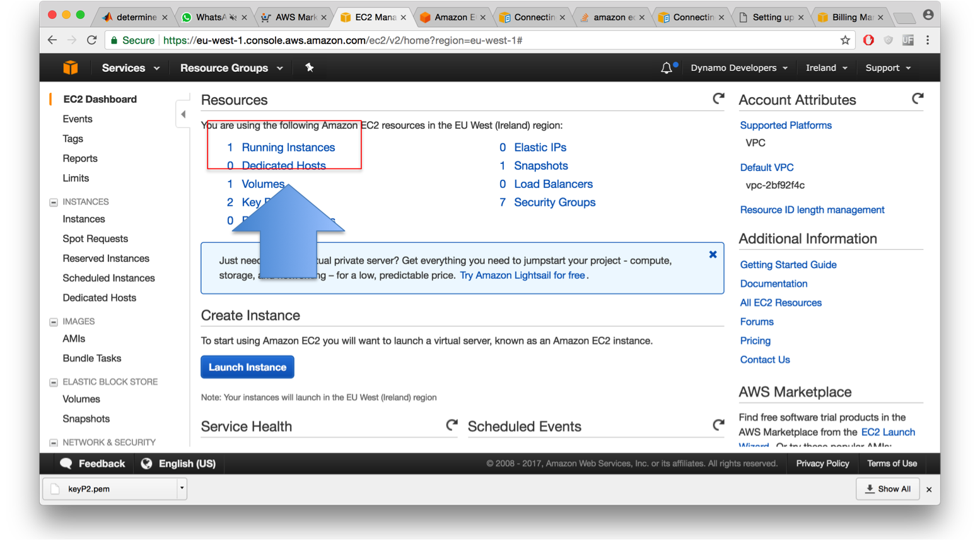Open the EC2 Launch Wizard link
This screenshot has height=540, width=980.
point(888,432)
